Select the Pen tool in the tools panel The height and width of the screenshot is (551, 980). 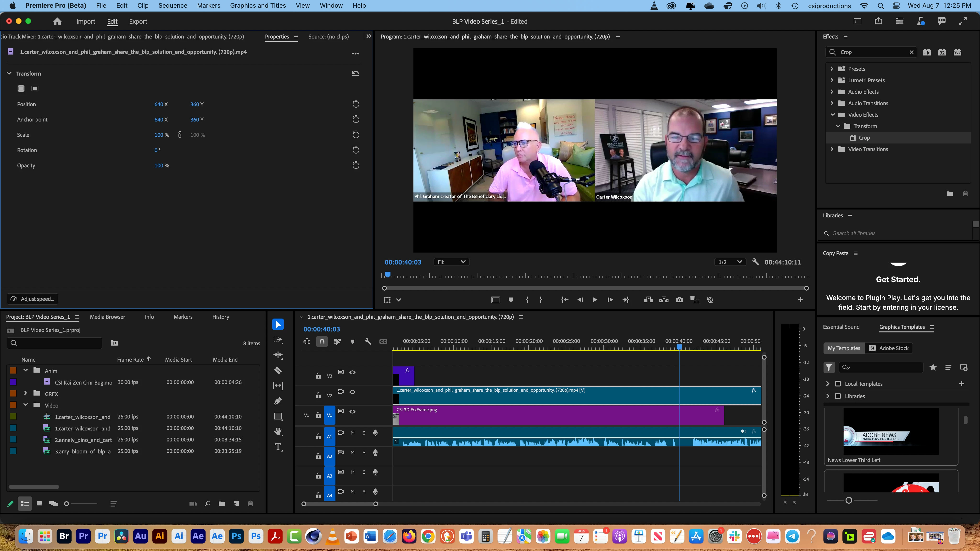pos(278,401)
